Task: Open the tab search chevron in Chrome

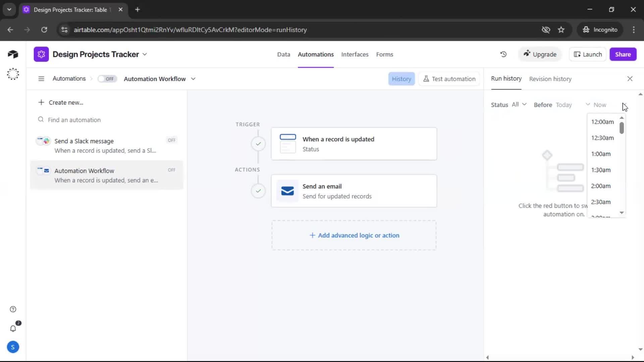Action: pyautogui.click(x=9, y=9)
